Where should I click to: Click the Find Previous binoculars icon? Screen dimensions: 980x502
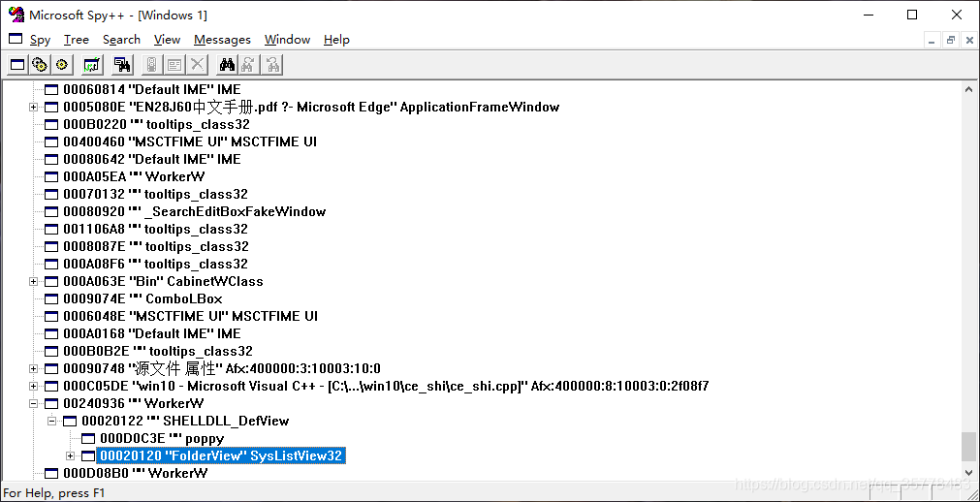(271, 64)
